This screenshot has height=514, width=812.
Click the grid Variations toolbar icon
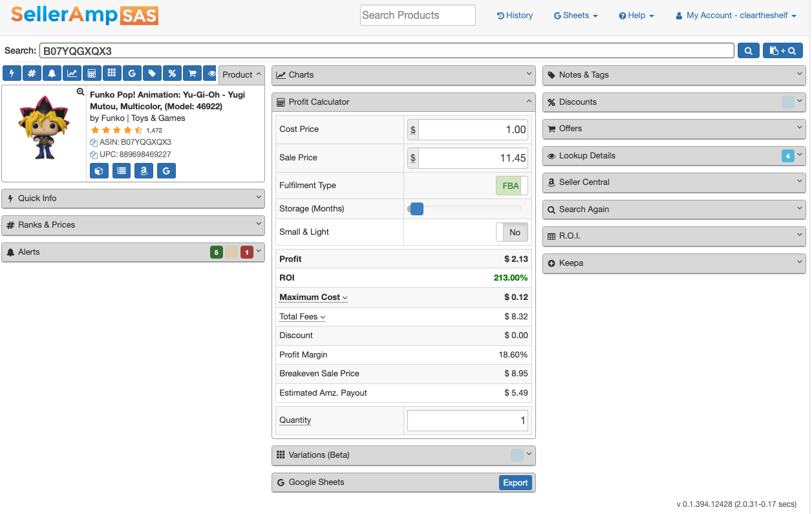112,74
